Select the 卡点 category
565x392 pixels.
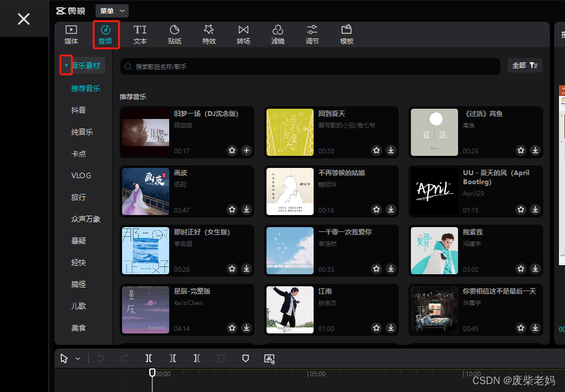[x=79, y=154]
